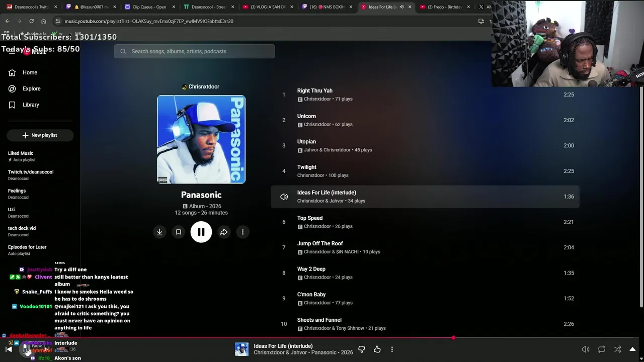Download the Panasonic album
Viewport: 644px width, 362px height.
coord(159,232)
